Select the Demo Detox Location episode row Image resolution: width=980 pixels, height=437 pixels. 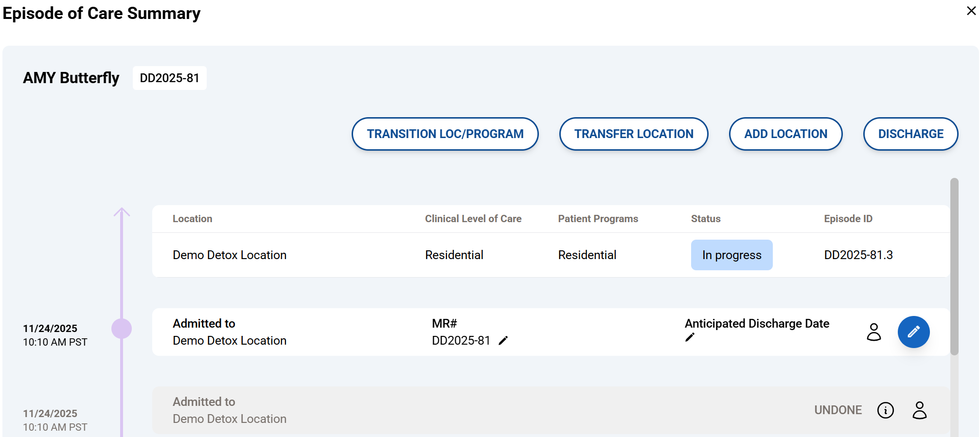(x=230, y=255)
